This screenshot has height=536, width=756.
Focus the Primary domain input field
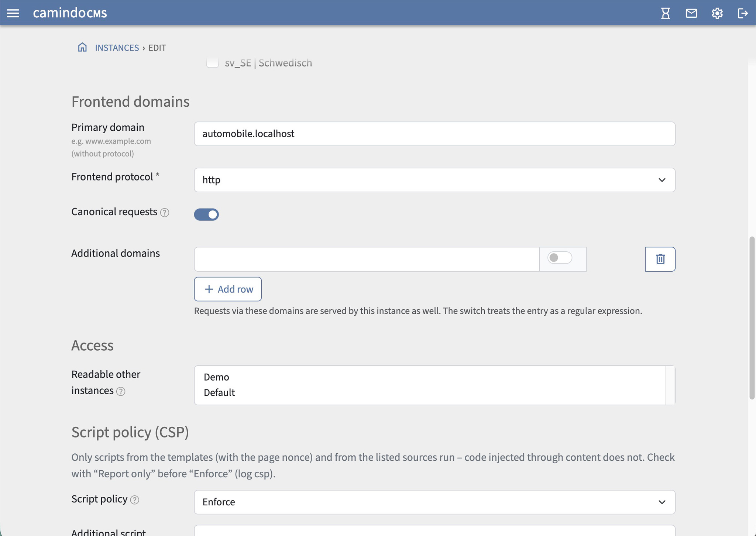434,134
